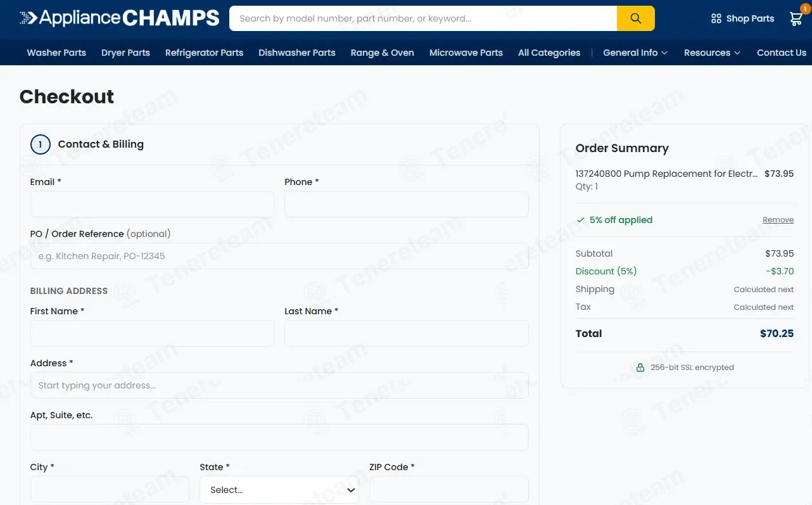Click the part search box
The width and height of the screenshot is (812, 505).
pos(423,18)
